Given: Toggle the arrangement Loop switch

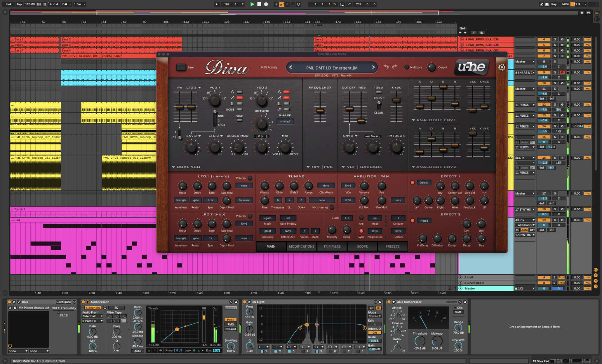Looking at the screenshot, I should tap(342, 4).
